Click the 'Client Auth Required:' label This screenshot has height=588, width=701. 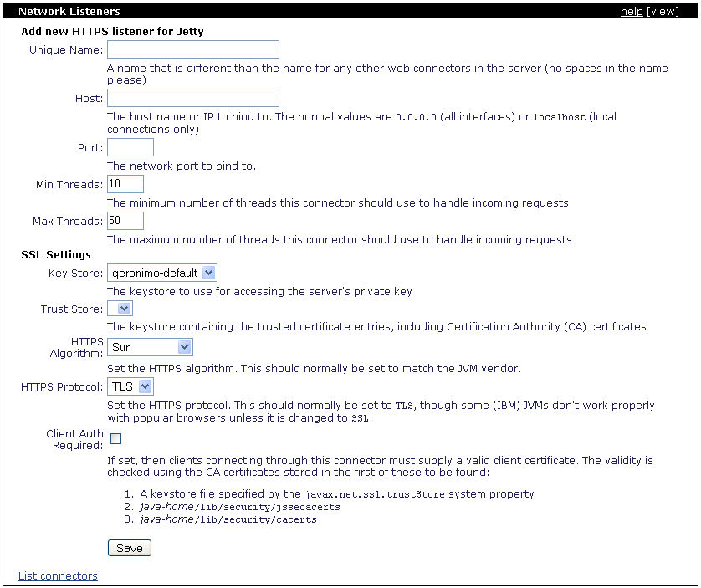pos(74,440)
